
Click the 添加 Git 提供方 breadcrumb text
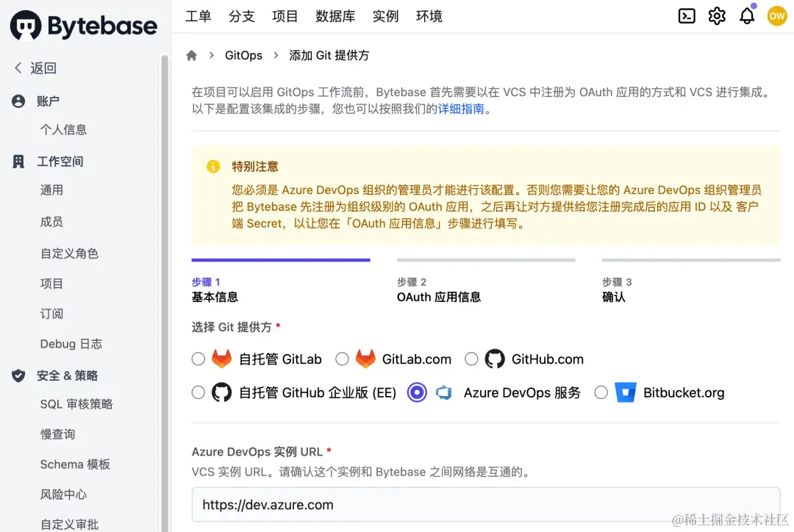coord(329,55)
